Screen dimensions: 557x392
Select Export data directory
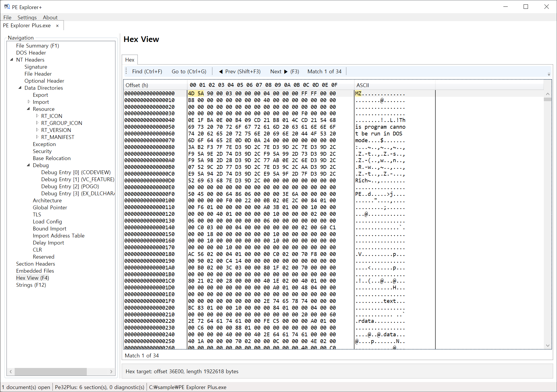(40, 95)
